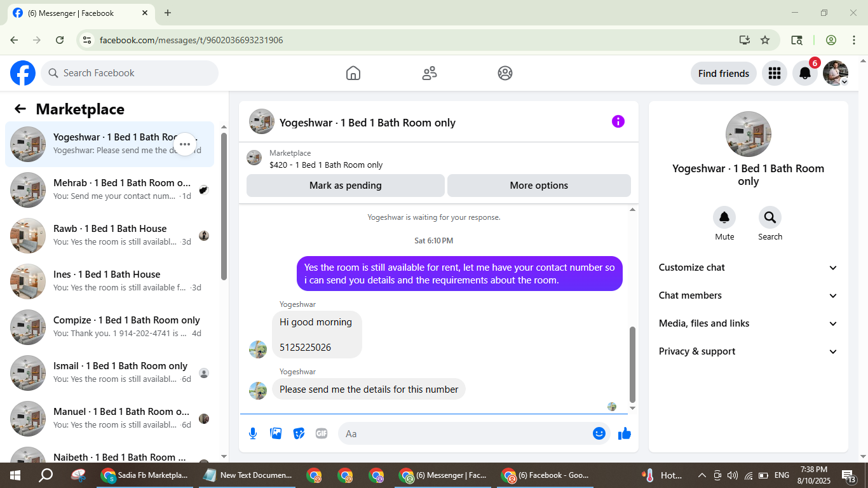Choose a sticker from the sticker icon
Image resolution: width=868 pixels, height=488 pixels.
point(299,433)
